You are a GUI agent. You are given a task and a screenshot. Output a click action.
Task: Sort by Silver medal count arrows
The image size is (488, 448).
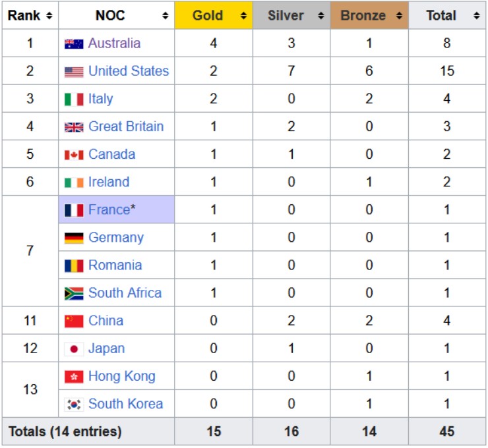[320, 16]
